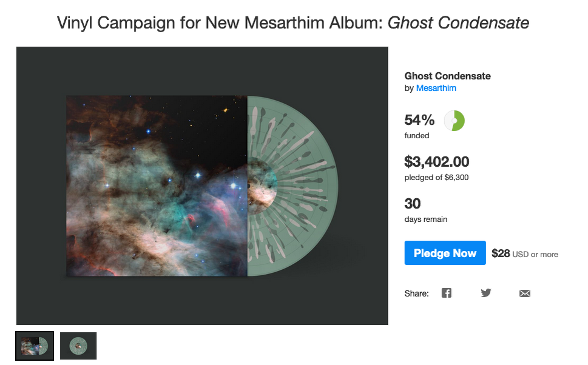Click the 54% funded figure
This screenshot has height=365, width=588.
coord(419,120)
